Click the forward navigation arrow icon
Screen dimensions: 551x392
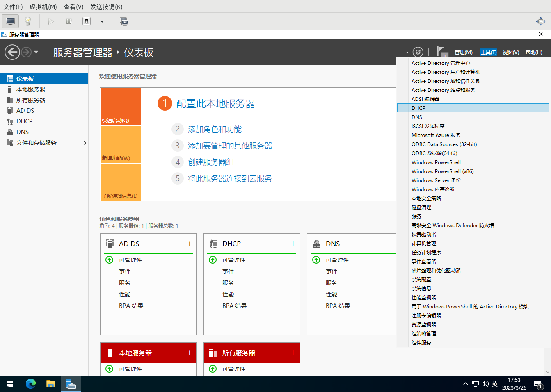point(26,52)
